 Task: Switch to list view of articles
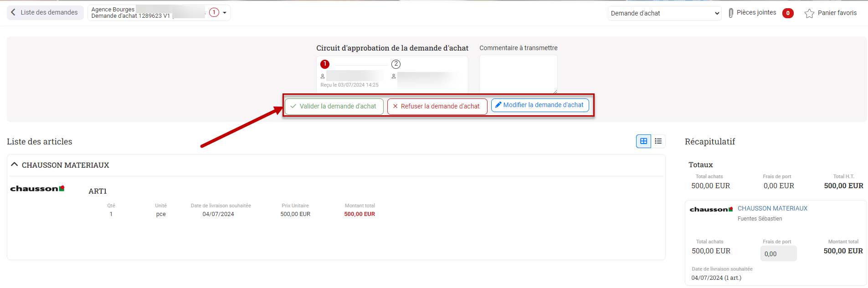[x=658, y=141]
